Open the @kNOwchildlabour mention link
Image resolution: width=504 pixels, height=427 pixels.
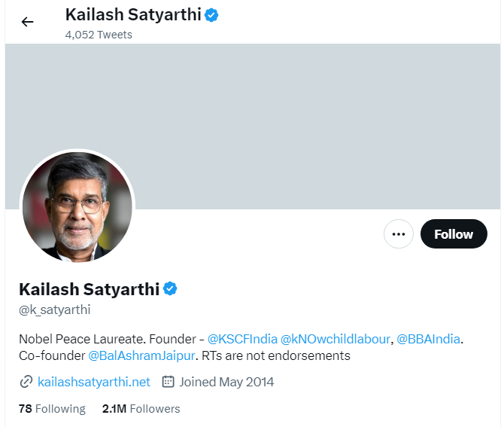click(x=335, y=339)
